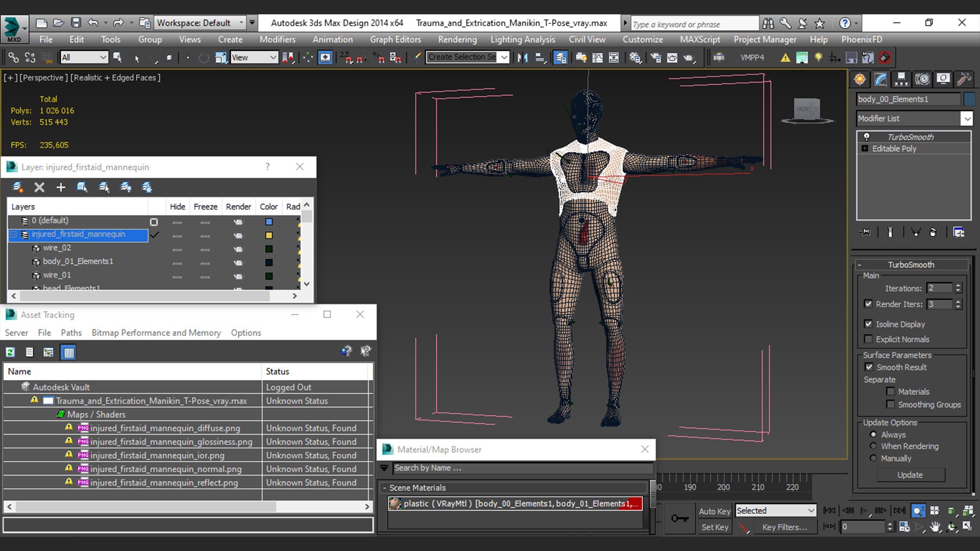Toggle the TurboSmooth modifier lightbulb
Viewport: 980px width, 551px height.
[x=866, y=137]
